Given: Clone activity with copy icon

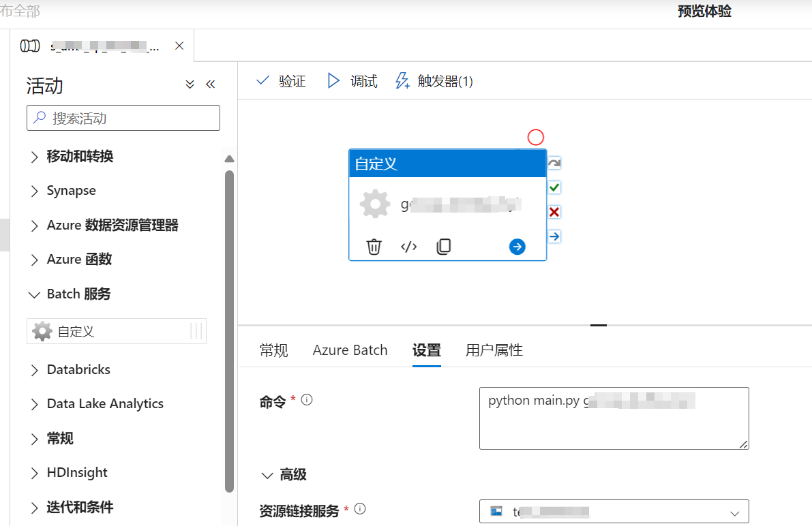Looking at the screenshot, I should tap(444, 247).
